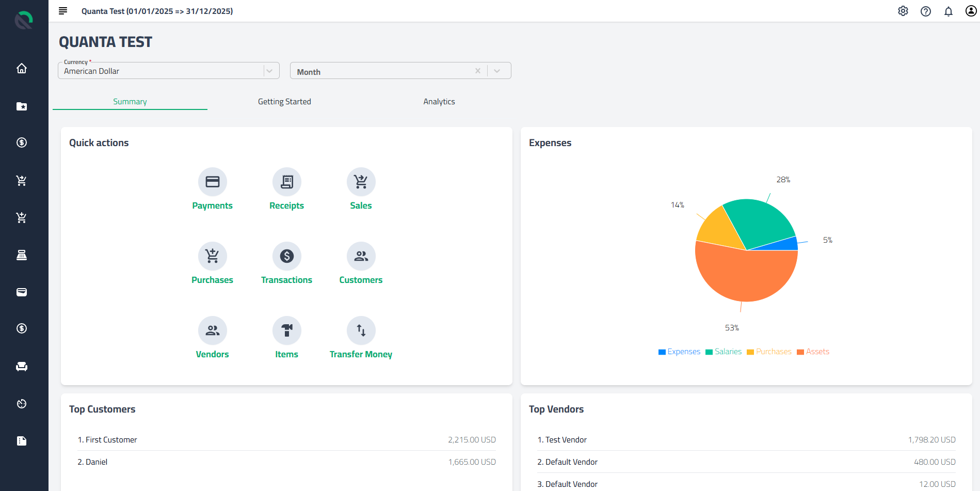Image resolution: width=980 pixels, height=491 pixels.
Task: Open the sales cart icon in sidebar
Action: pos(22,180)
